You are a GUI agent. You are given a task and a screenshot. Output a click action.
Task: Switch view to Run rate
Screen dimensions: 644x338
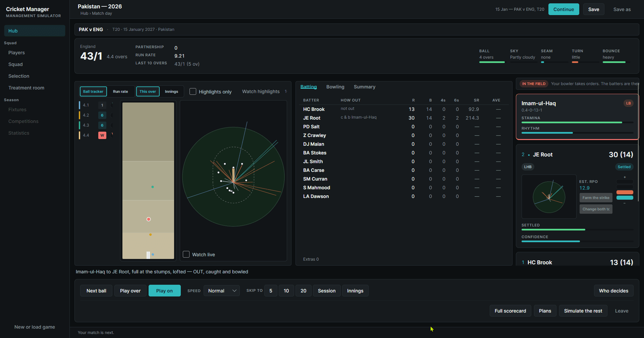point(120,91)
